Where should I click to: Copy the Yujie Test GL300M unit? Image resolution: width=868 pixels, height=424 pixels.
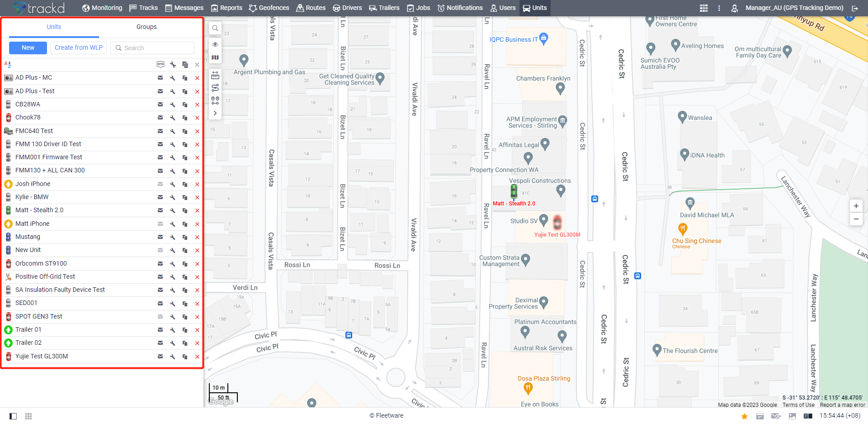(185, 357)
